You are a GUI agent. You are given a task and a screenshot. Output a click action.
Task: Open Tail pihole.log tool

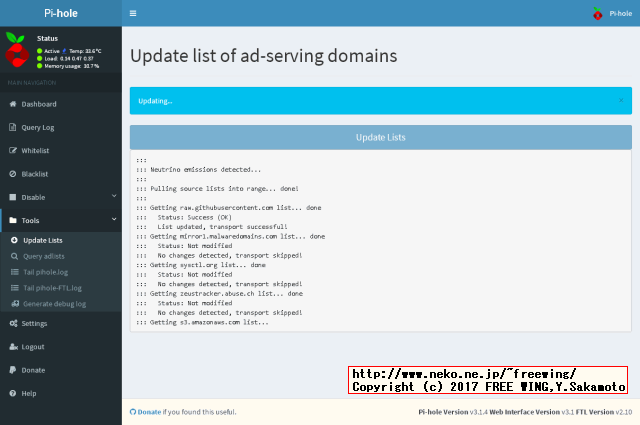pyautogui.click(x=61, y=272)
